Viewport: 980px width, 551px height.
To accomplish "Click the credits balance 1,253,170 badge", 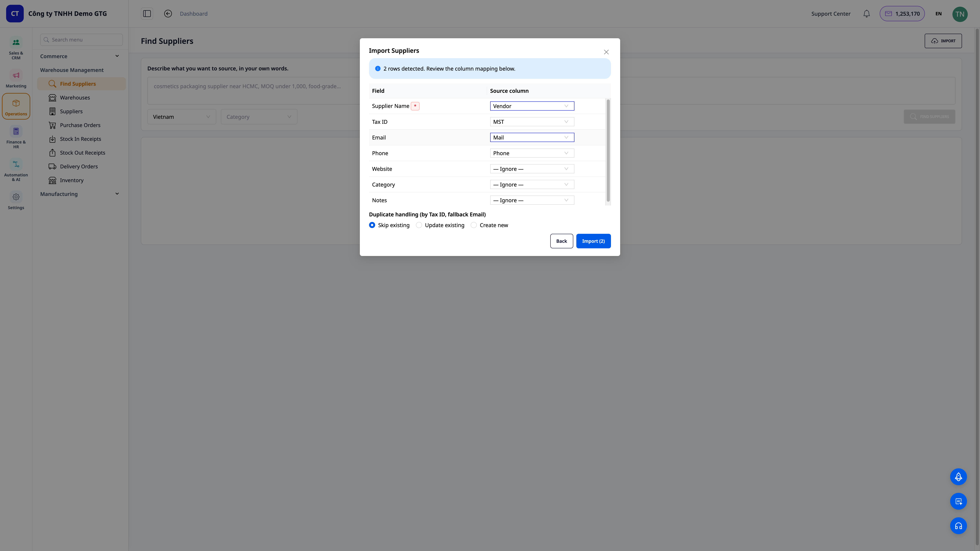I will coord(902,14).
